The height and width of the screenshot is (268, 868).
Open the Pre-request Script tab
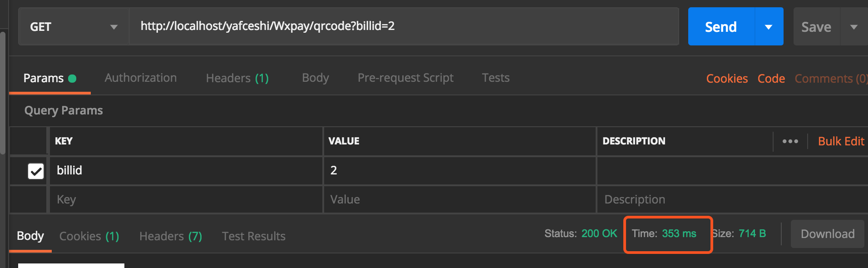pos(405,78)
